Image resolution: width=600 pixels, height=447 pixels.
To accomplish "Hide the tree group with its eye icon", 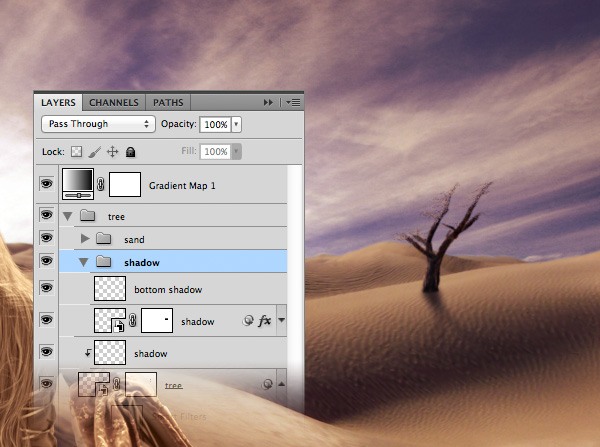I will pos(46,216).
